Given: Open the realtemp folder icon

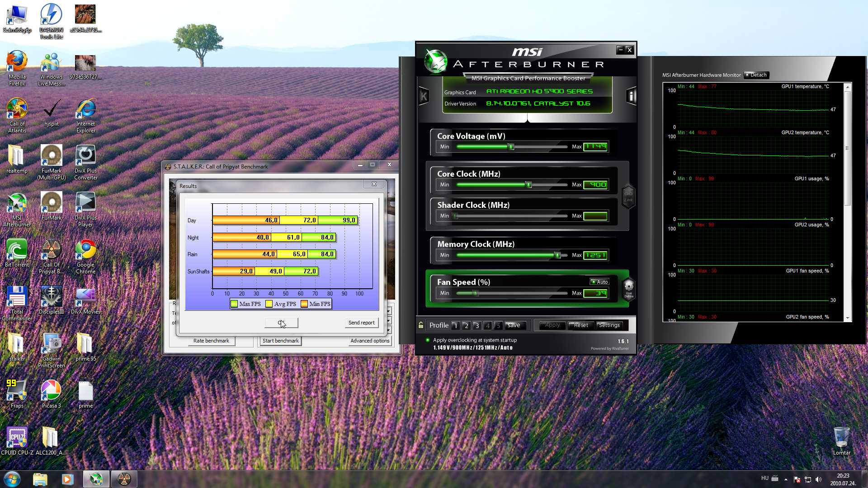Looking at the screenshot, I should click(17, 159).
